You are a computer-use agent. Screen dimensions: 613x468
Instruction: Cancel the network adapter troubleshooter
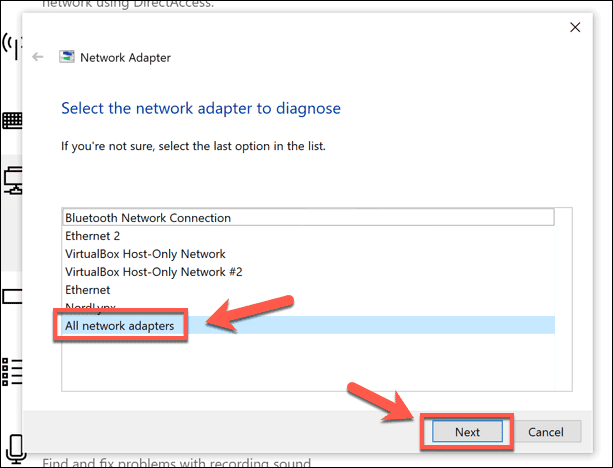[546, 432]
